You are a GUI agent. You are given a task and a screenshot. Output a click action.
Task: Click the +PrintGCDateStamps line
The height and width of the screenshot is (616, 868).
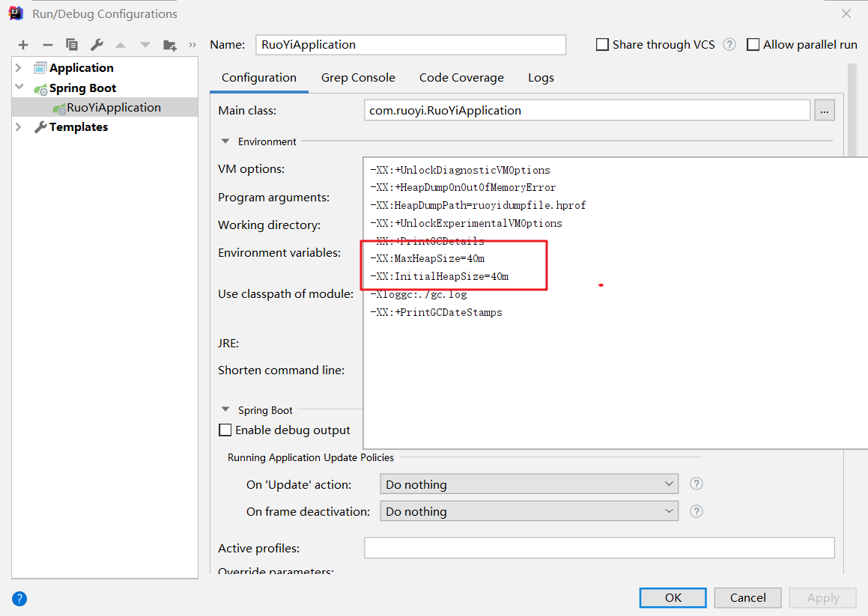[x=436, y=312]
